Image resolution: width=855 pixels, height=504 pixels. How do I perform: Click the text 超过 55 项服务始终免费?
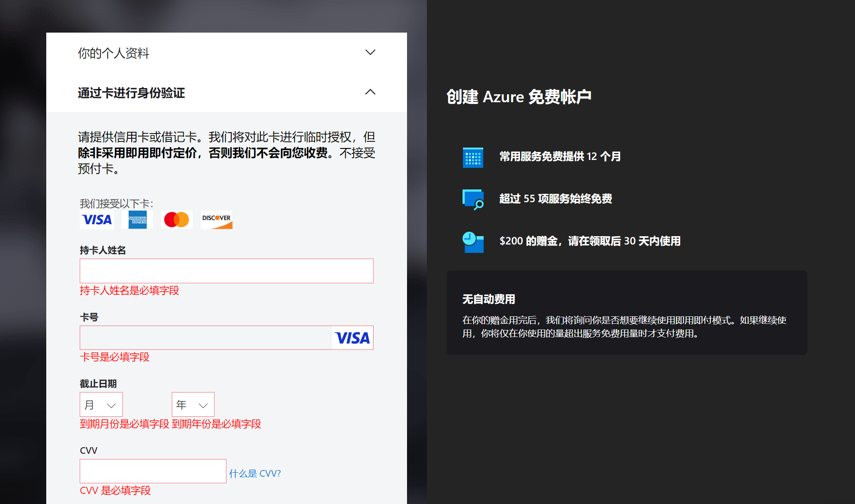(555, 199)
